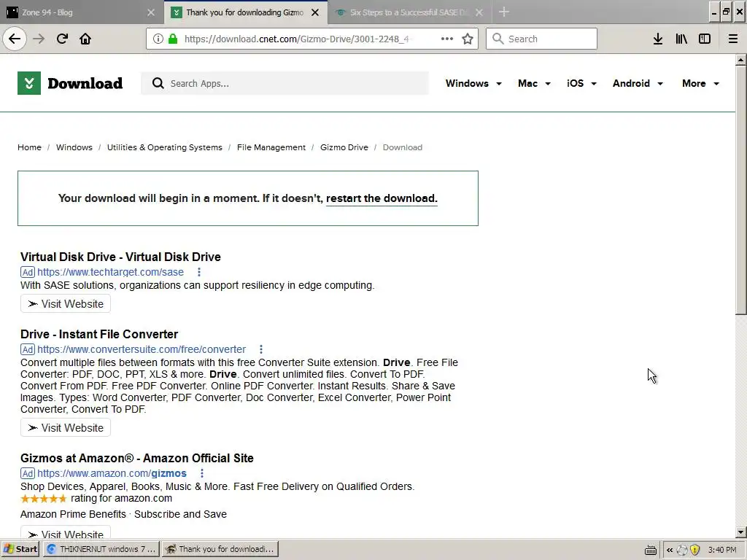
Task: Open ad options dots for techtarget ad
Action: click(x=199, y=272)
